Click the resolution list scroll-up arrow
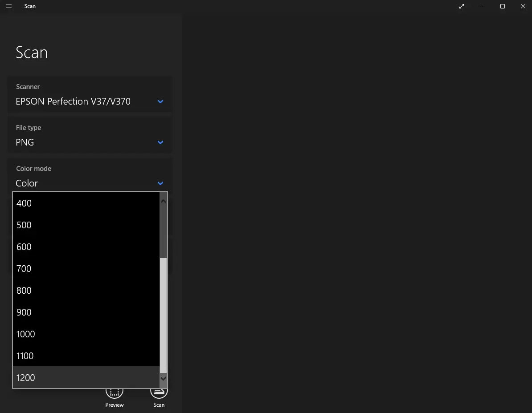This screenshot has width=532, height=413. pos(163,201)
